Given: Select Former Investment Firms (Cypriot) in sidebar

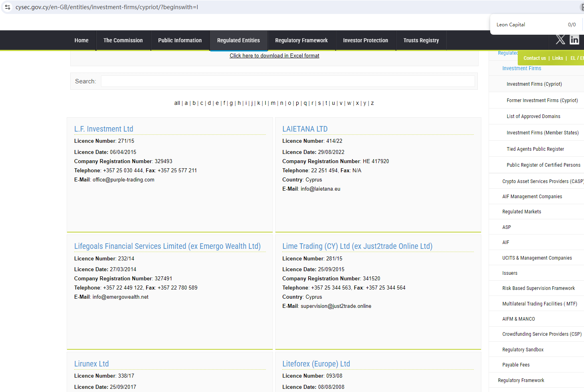Looking at the screenshot, I should click(542, 100).
